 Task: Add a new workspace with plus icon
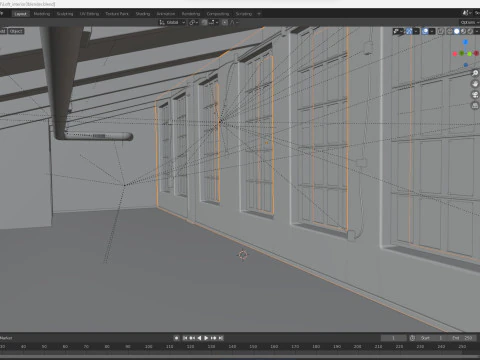click(x=259, y=14)
